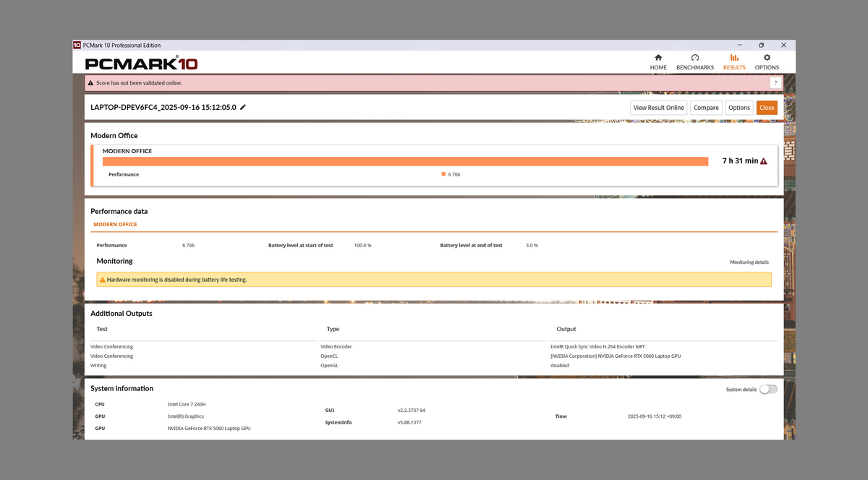Screen dimensions: 868x480
Task: Click View Result Online button
Action: point(658,108)
